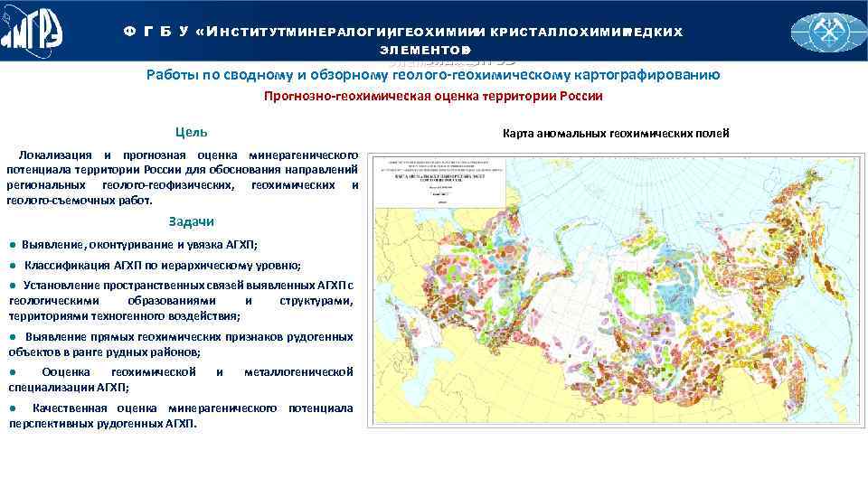Click the map's title legend block

pyautogui.click(x=439, y=182)
